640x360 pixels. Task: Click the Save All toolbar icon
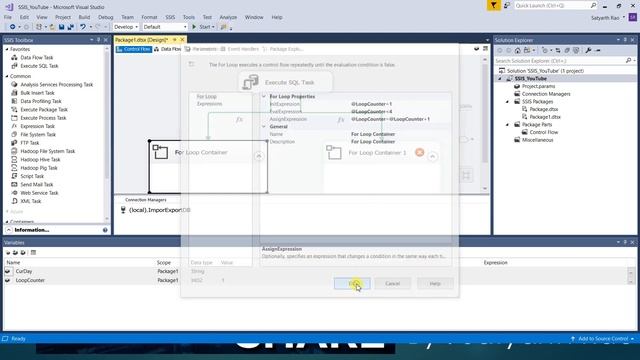tap(70, 27)
